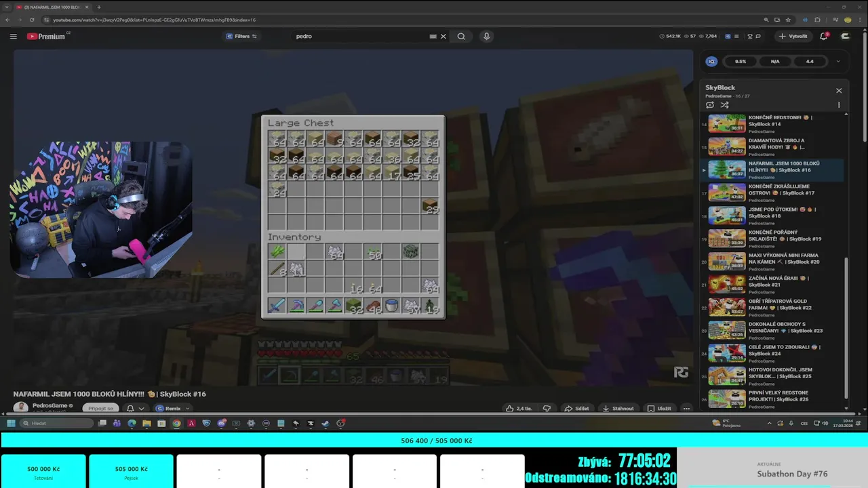Open SkyBlock #25 playlist video
This screenshot has width=868, height=488.
[773, 375]
